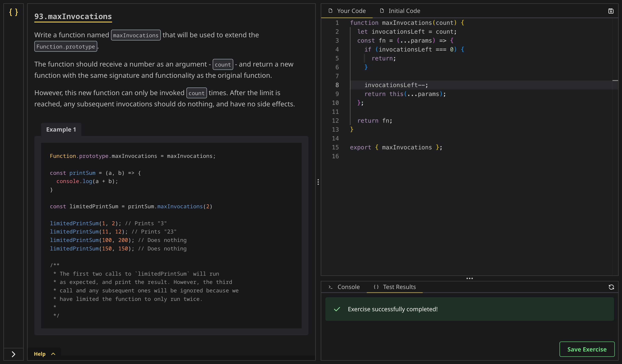Click the 'return fn;' code line
622x364 pixels.
click(375, 121)
